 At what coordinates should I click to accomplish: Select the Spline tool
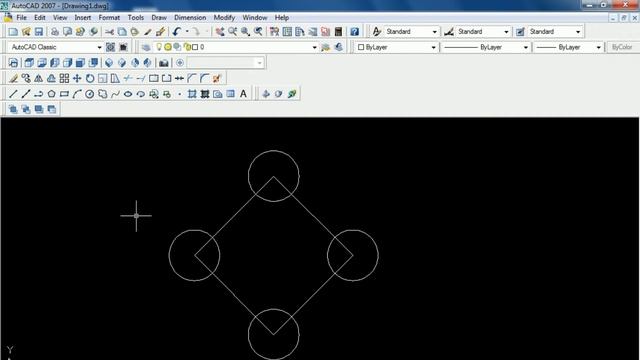point(115,94)
